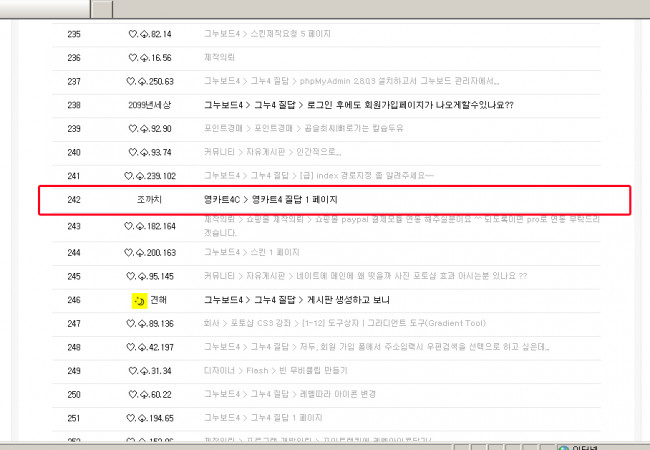This screenshot has width=650, height=450.
Task: Click the yellow moon icon beside 견해
Action: [x=140, y=301]
